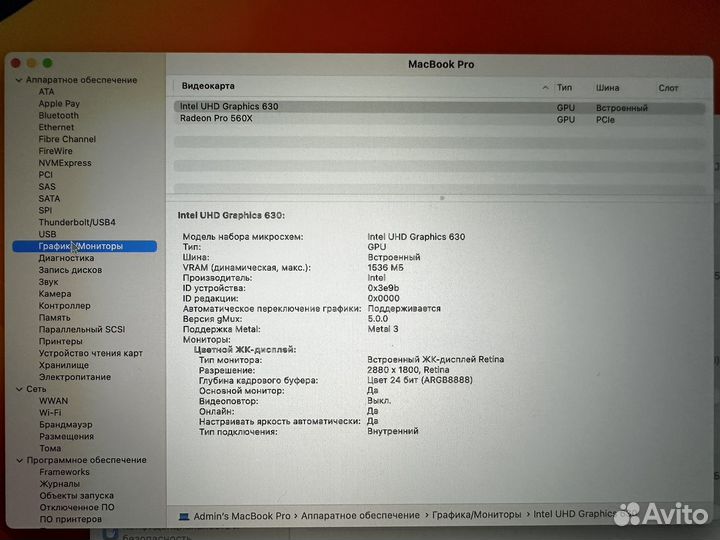Screen dimensions: 720x540
Task: Select PCI in the sidebar
Action: click(45, 175)
